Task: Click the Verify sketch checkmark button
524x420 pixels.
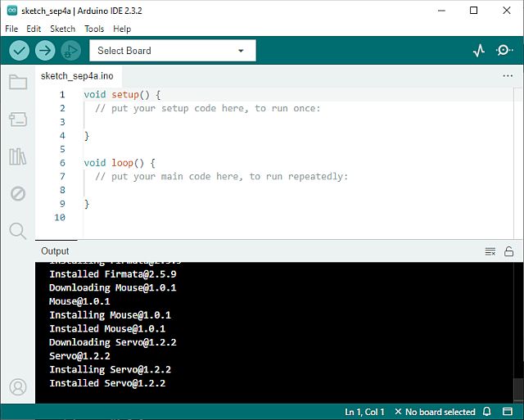Action: coord(20,51)
